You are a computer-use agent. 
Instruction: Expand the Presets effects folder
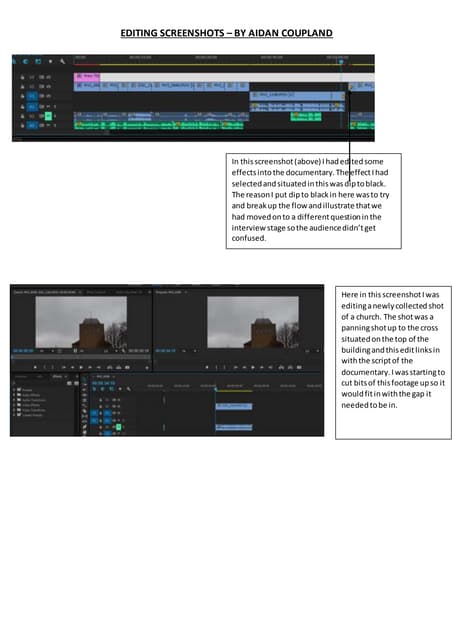pyautogui.click(x=15, y=390)
